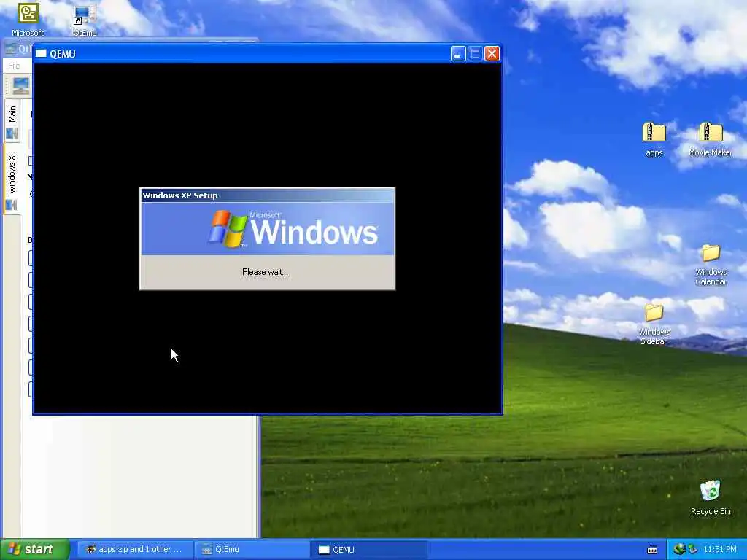Click the QEMU title bar text
Viewport: 747px width, 560px height.
point(63,54)
